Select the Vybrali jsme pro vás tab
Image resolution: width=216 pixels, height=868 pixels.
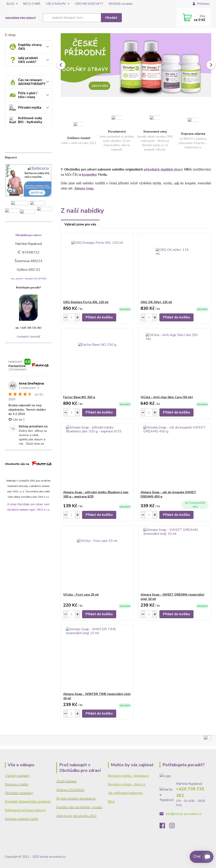tap(80, 224)
